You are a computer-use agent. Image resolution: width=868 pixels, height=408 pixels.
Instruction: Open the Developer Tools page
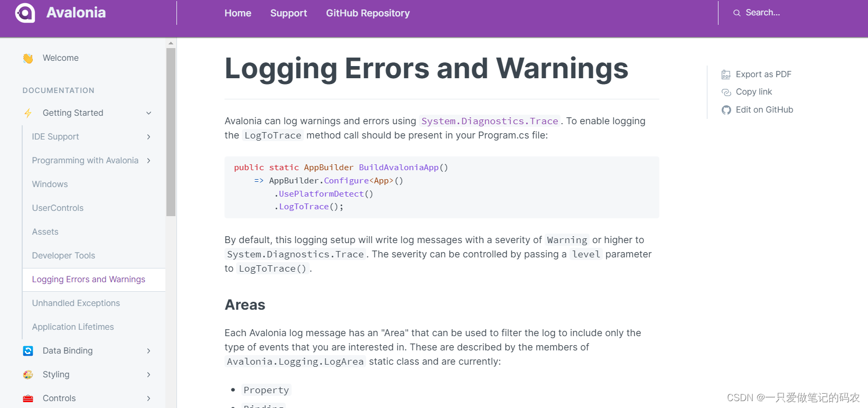[63, 256]
